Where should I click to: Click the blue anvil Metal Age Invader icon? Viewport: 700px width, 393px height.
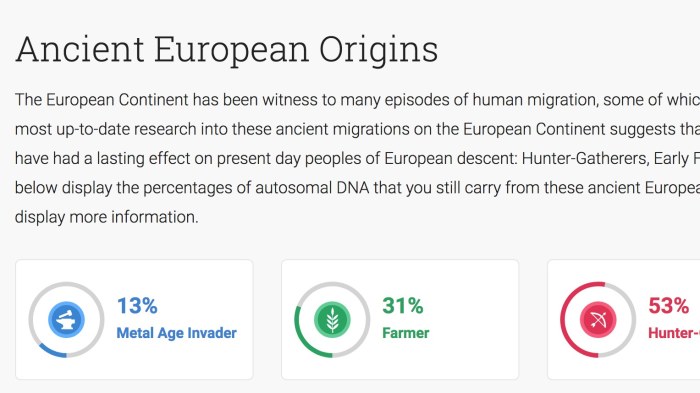pos(67,320)
